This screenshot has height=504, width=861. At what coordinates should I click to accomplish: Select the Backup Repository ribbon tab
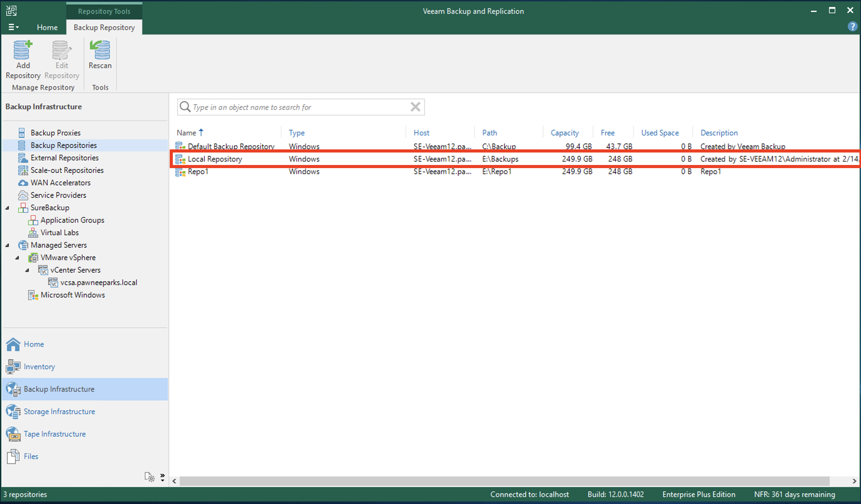[104, 27]
